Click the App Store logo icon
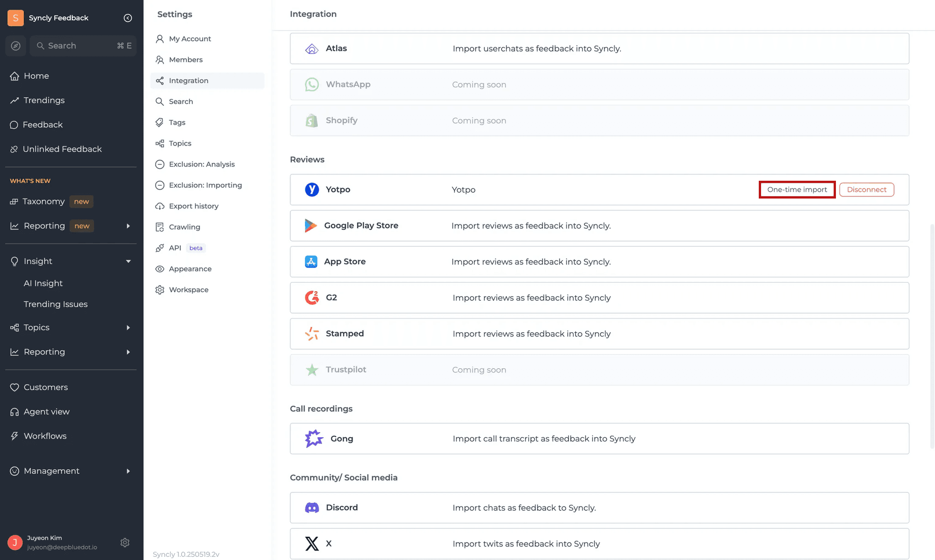The height and width of the screenshot is (560, 935). pos(311,262)
